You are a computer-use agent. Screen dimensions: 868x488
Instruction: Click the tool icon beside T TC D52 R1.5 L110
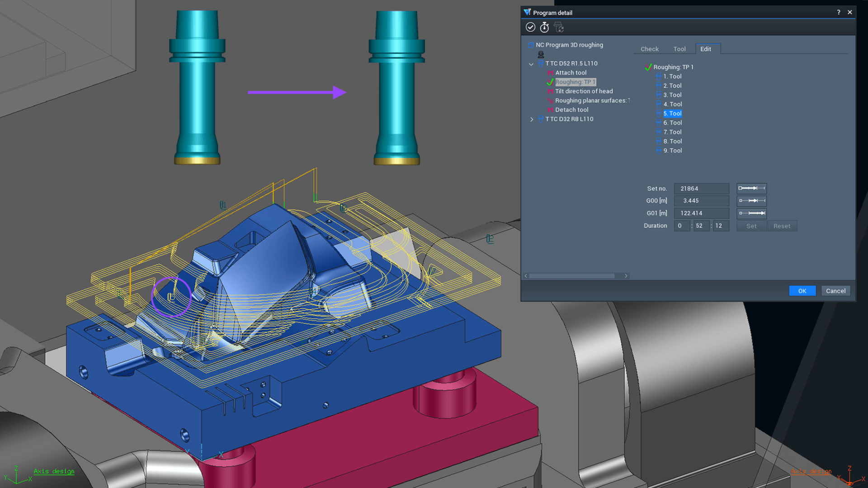click(541, 63)
